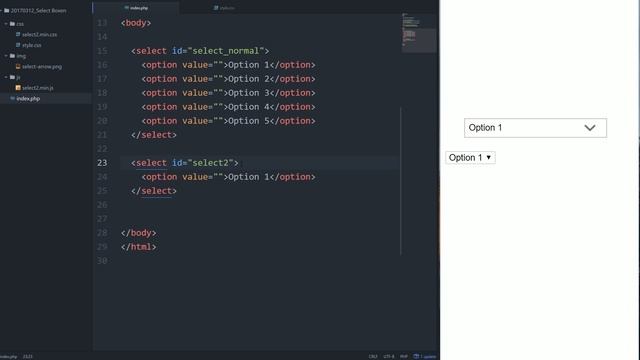Screen dimensions: 640x360
Task: Click the <body> tag on line 13
Action: pos(136,23)
